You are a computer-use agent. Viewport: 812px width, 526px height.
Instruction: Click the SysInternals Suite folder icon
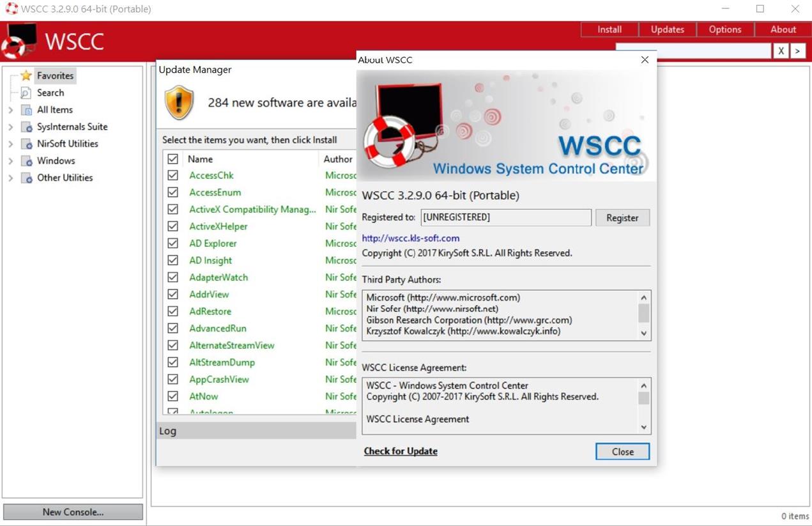coord(26,127)
